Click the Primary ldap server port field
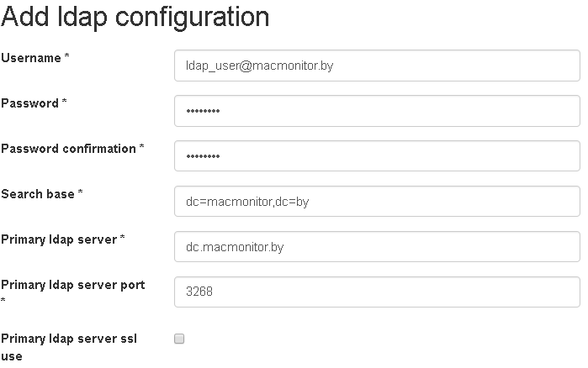This screenshot has height=368, width=588. (376, 292)
